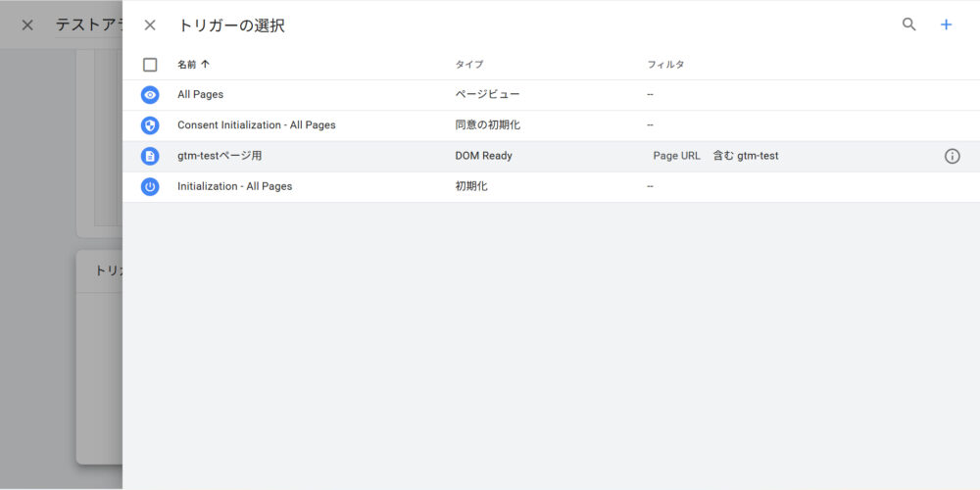Sort by 名前 column header

[186, 65]
